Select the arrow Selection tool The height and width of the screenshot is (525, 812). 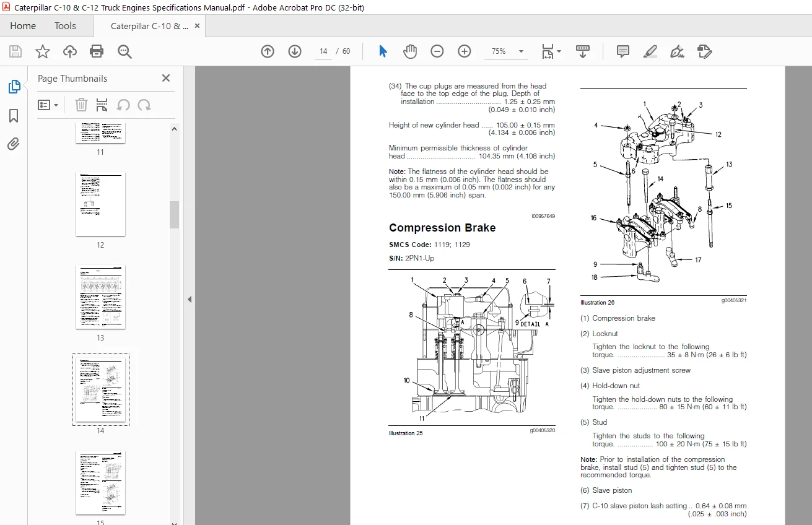383,51
